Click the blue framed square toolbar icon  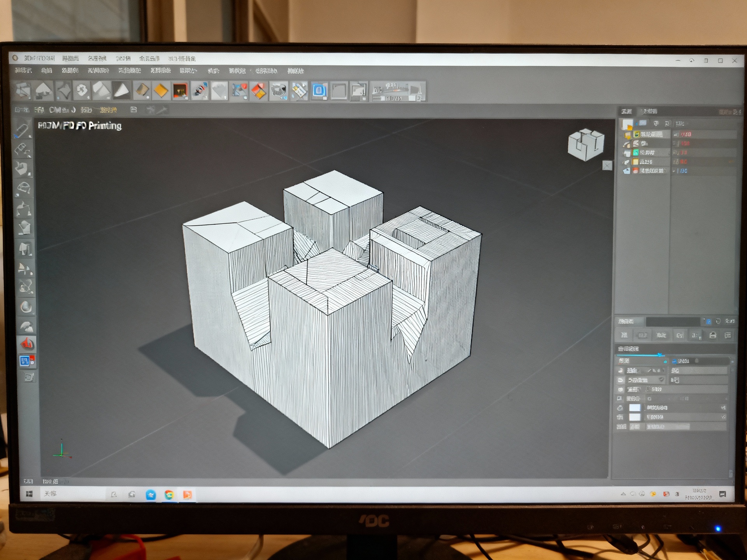[x=319, y=91]
